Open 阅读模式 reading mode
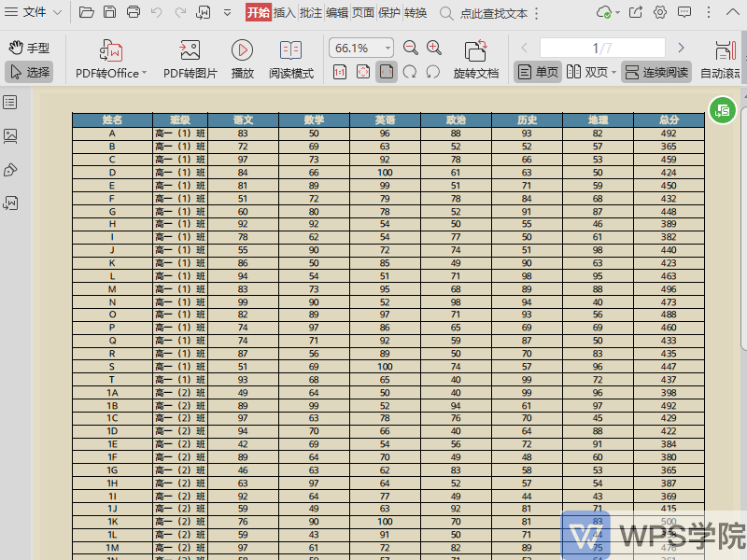This screenshot has height=560, width=747. tap(290, 51)
